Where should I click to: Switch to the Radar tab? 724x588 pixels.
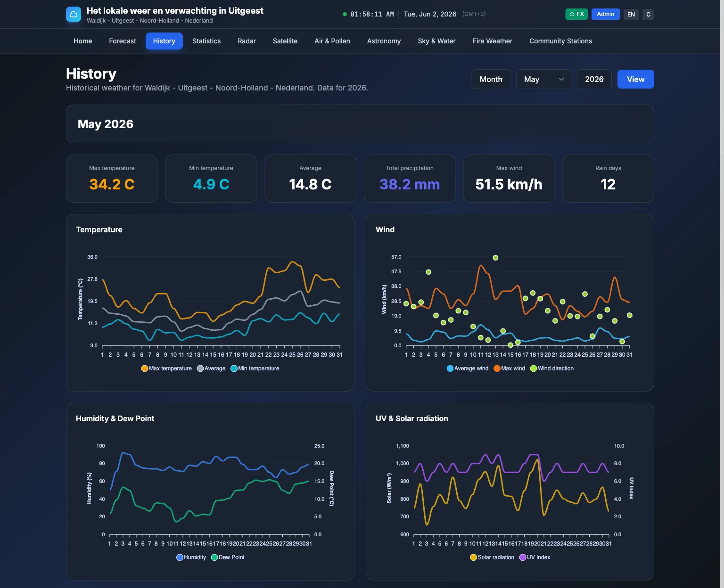coord(247,41)
